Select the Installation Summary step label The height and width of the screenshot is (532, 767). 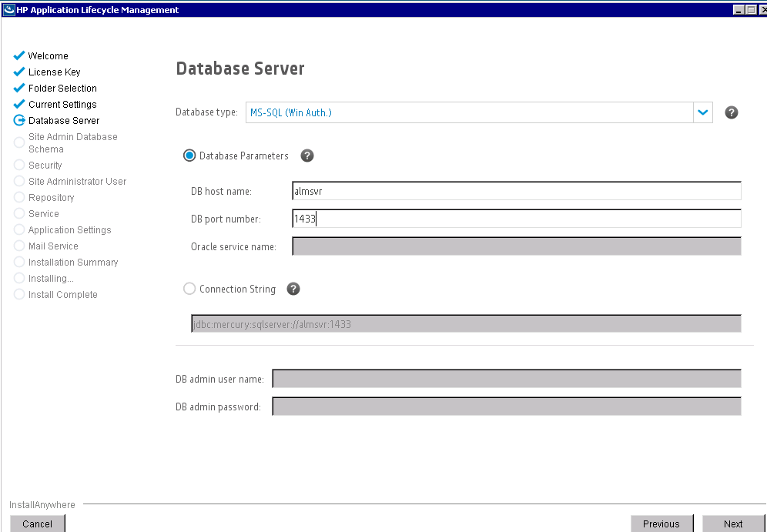click(73, 262)
